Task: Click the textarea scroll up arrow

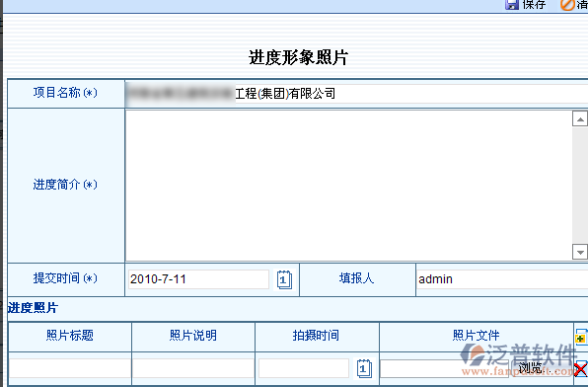Action: pos(580,119)
